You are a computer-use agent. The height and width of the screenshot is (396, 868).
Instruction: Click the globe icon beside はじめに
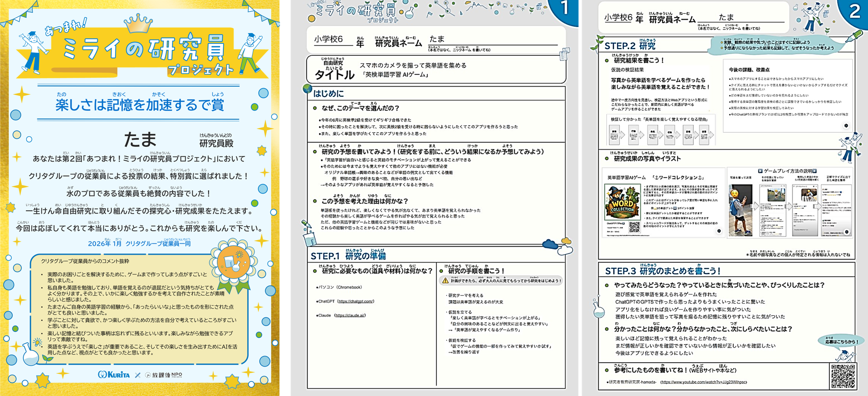tap(307, 89)
